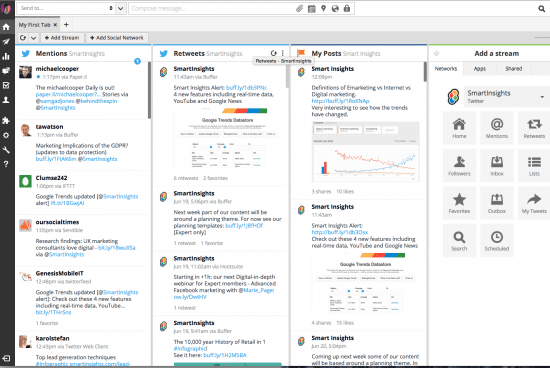Open the Assignments checkbox sidebar icon

tap(6, 85)
